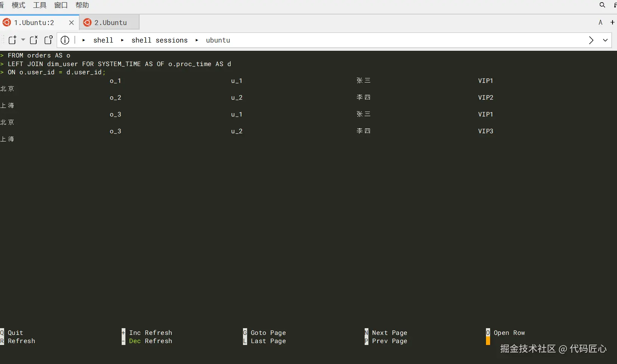
Task: Click the A icon beside the tab bar
Action: [601, 22]
